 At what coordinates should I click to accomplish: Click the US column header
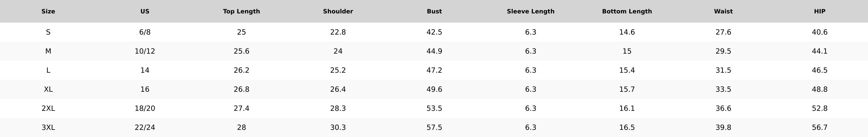[145, 12]
